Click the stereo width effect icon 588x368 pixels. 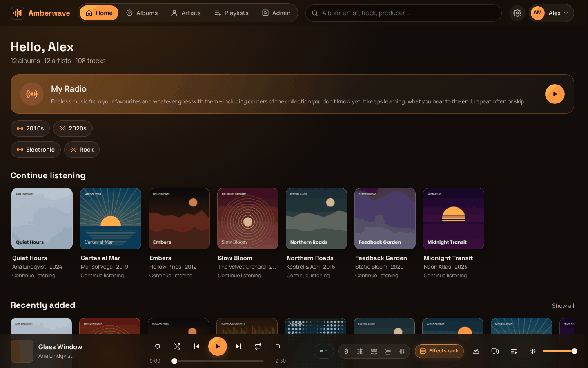point(360,351)
